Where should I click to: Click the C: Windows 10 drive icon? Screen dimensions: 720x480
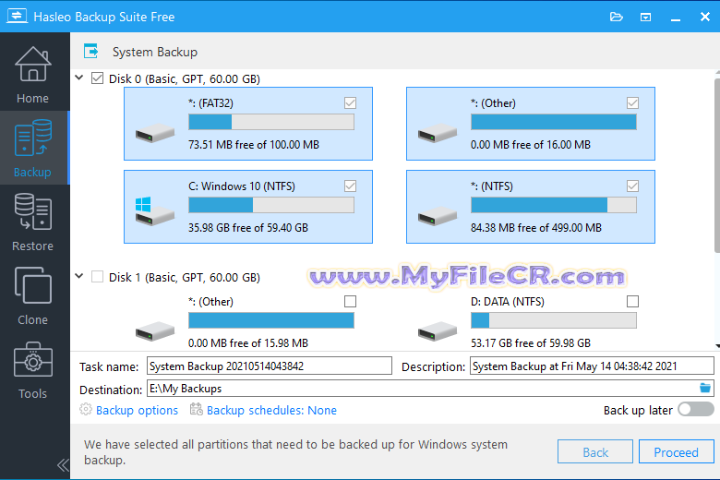(155, 212)
